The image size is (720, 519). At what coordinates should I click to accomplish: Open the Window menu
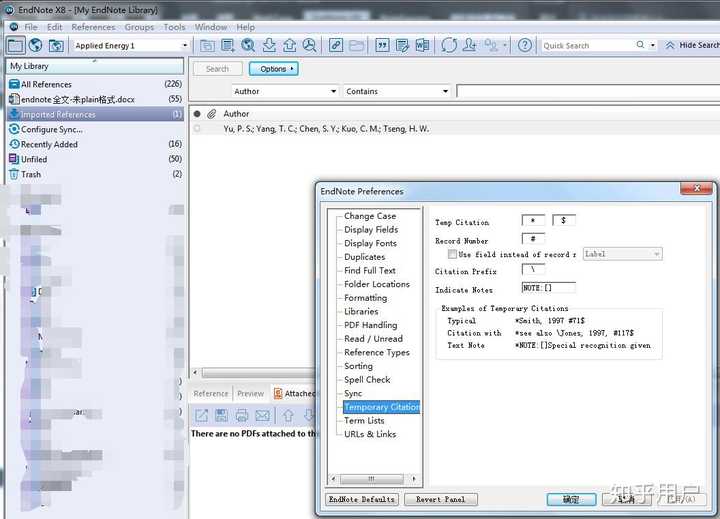coord(211,27)
